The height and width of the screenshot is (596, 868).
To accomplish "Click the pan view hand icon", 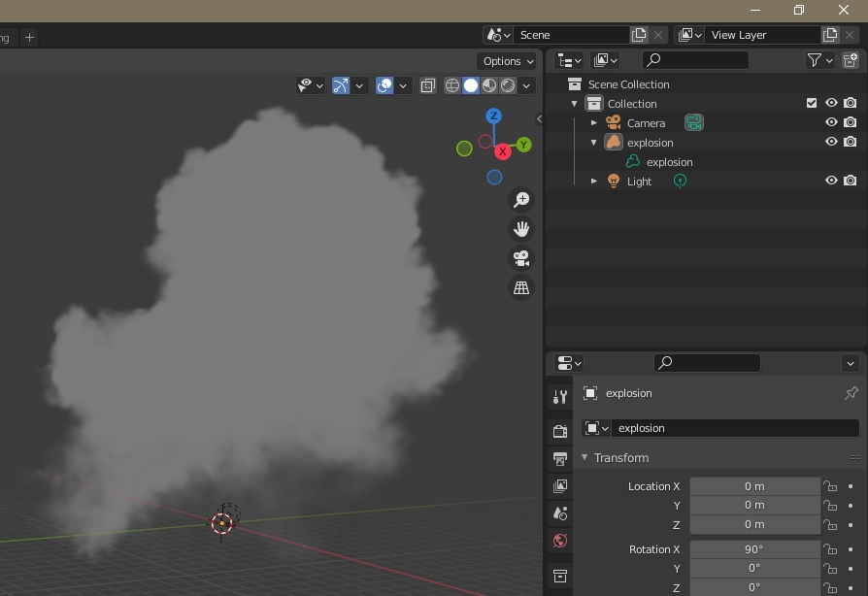I will 521,228.
